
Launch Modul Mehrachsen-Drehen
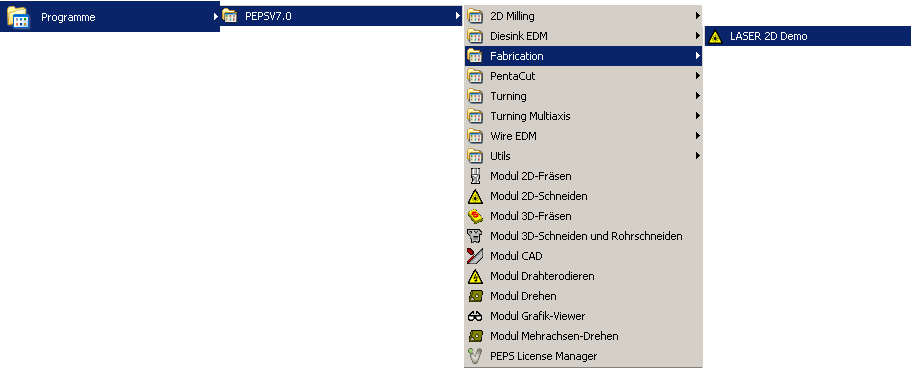583,336
